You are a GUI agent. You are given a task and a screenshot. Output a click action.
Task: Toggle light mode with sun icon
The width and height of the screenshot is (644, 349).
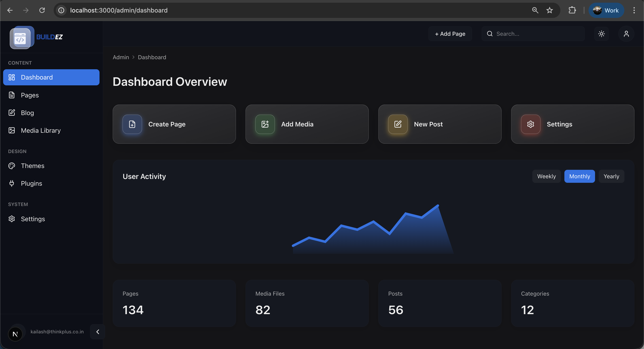pos(602,34)
